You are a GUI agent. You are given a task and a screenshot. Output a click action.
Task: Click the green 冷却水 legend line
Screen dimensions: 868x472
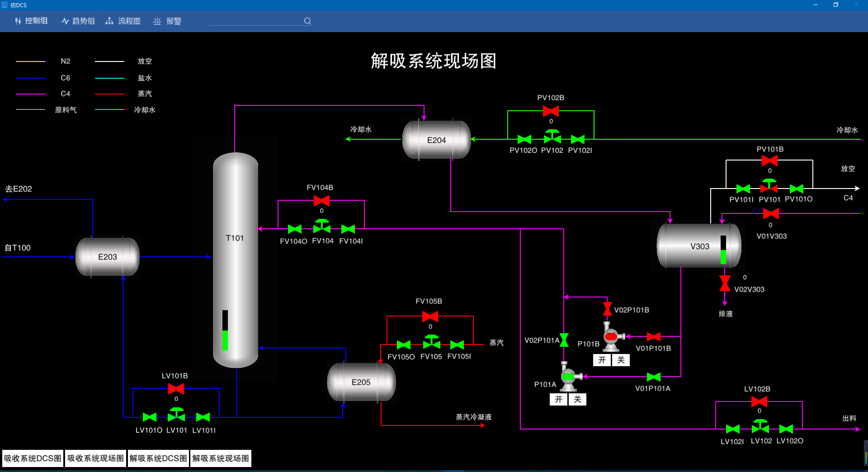(x=109, y=109)
